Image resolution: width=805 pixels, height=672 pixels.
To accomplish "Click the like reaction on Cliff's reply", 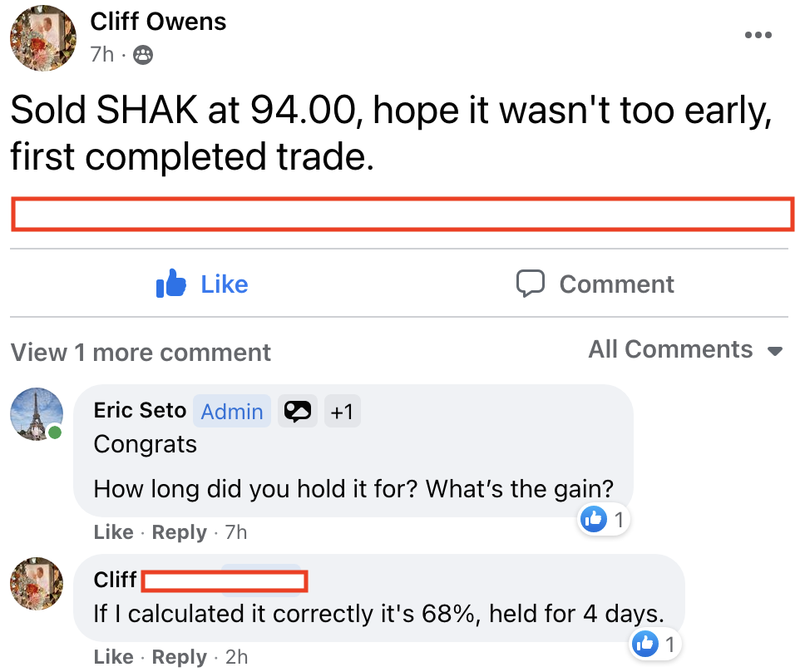I will (645, 643).
